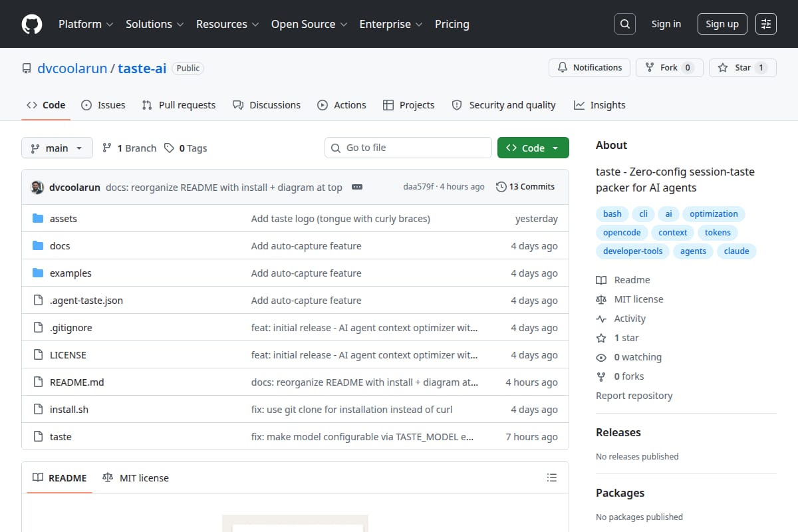Image resolution: width=798 pixels, height=532 pixels.
Task: Switch to the Actions tab
Action: click(x=342, y=105)
